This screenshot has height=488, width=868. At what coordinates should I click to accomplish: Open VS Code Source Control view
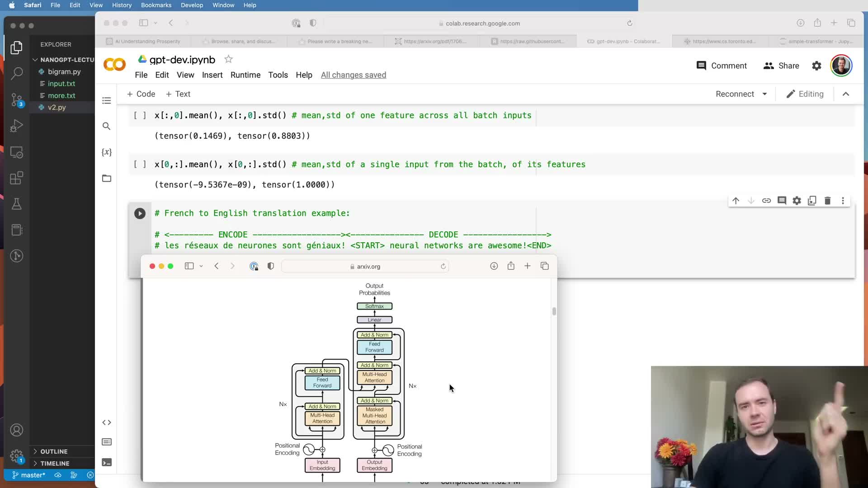[x=17, y=99]
